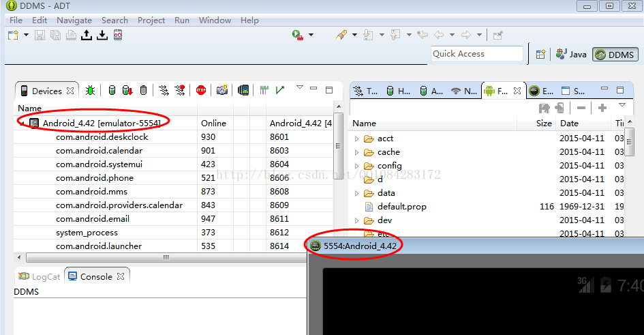Expand the config folder

tap(356, 166)
